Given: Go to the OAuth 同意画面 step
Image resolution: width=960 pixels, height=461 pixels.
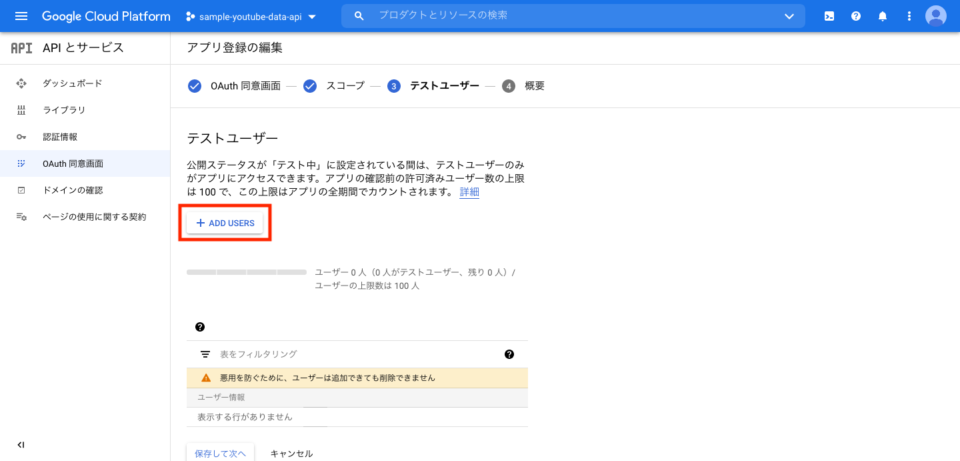Looking at the screenshot, I should coord(234,86).
